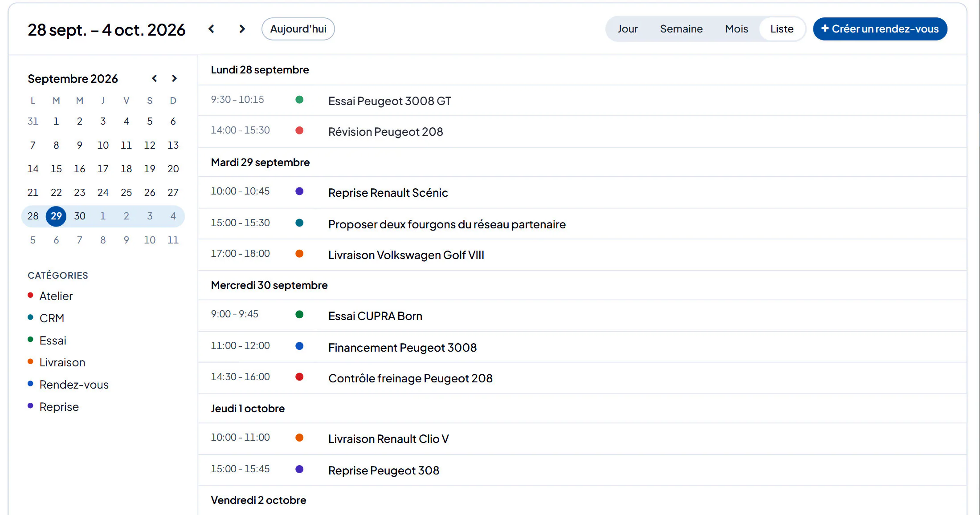The height and width of the screenshot is (515, 980).
Task: Go to the previous week using header arrow
Action: 212,29
